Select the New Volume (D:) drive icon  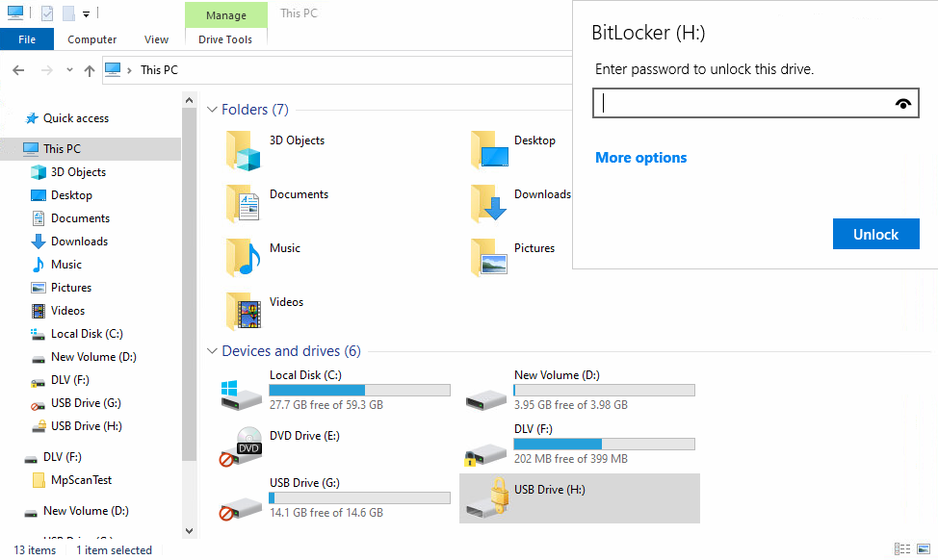(486, 400)
